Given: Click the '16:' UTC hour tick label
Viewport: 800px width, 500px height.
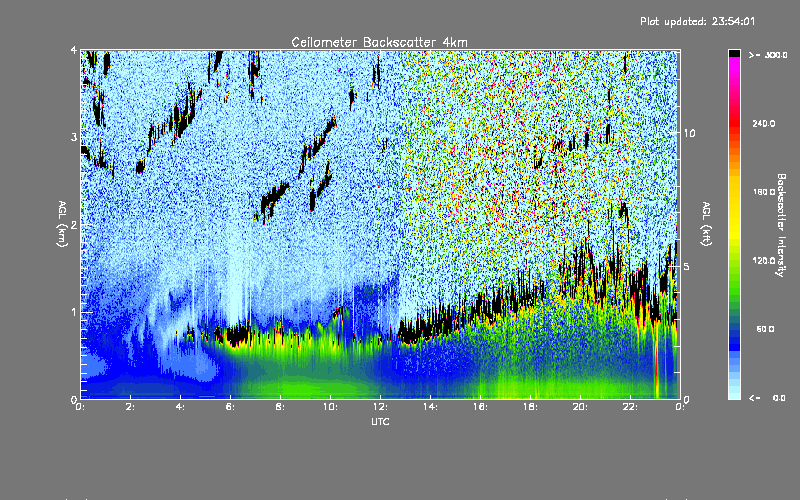Looking at the screenshot, I should [x=480, y=407].
